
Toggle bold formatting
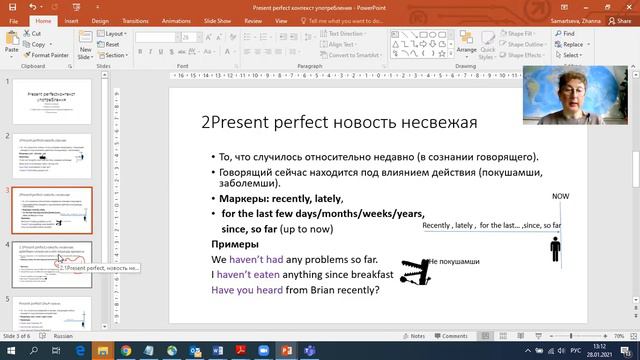coord(140,52)
